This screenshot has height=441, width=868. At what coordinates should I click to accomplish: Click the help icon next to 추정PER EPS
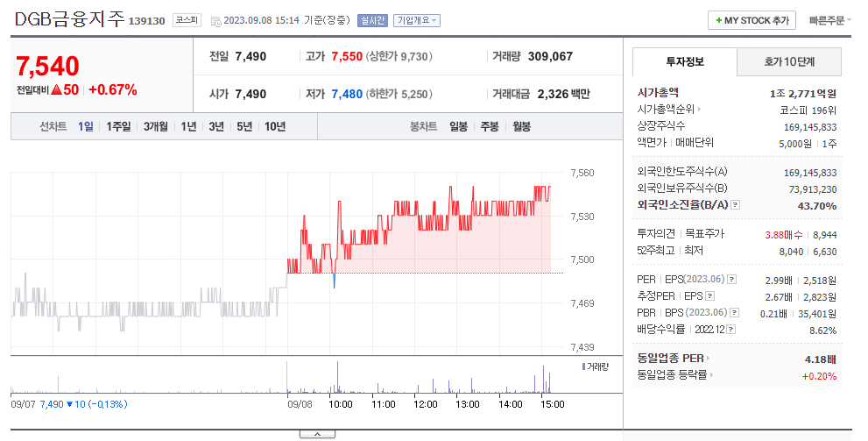point(710,295)
